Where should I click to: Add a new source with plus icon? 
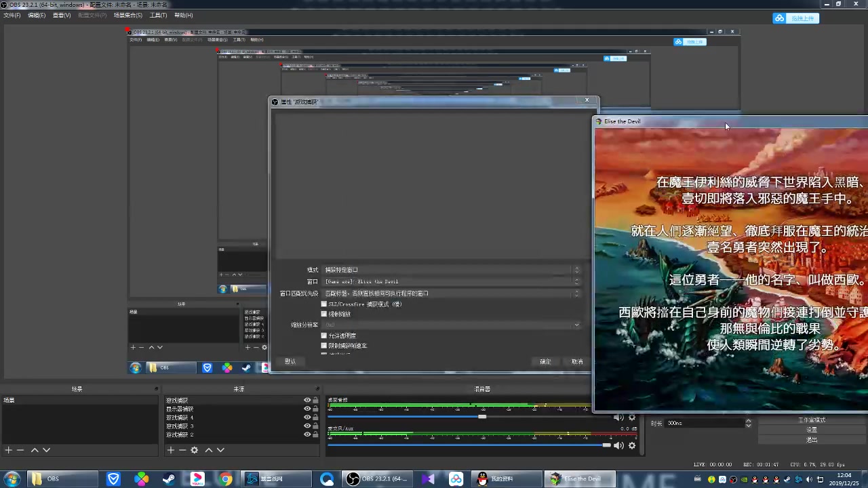click(171, 450)
